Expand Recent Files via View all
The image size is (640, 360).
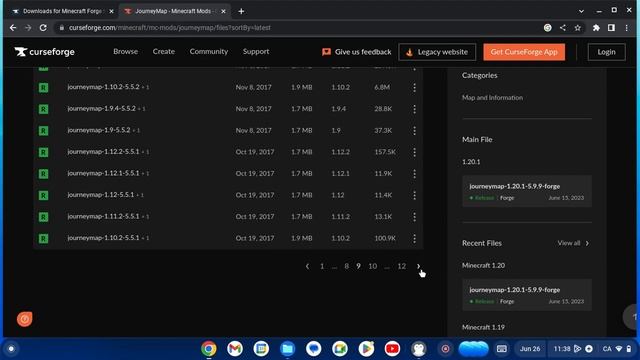pos(573,243)
